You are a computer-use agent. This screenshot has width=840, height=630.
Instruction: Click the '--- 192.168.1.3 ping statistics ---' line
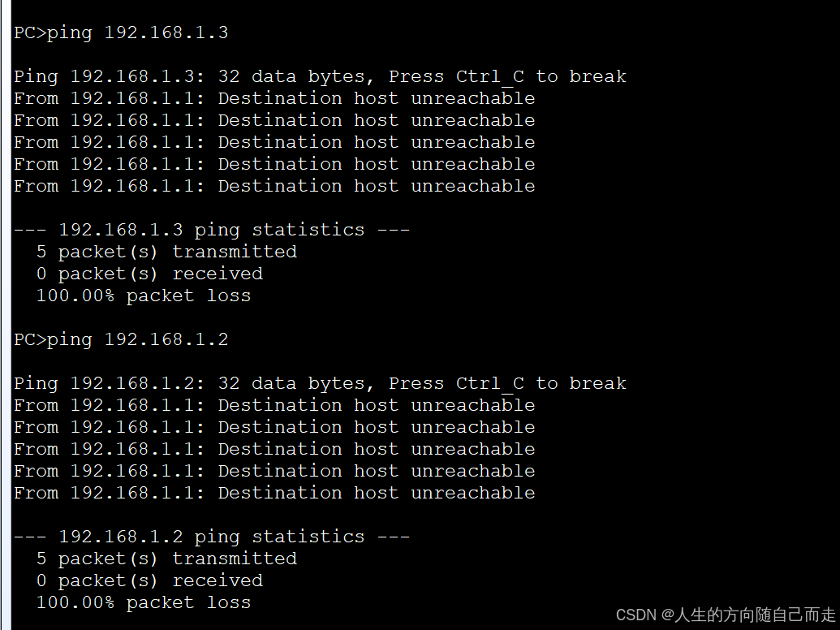coord(212,230)
